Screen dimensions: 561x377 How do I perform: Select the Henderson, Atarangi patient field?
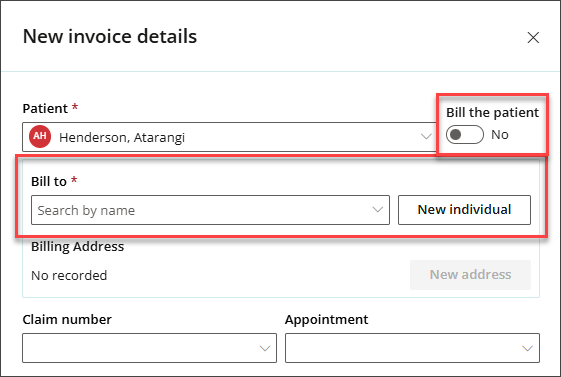point(229,137)
